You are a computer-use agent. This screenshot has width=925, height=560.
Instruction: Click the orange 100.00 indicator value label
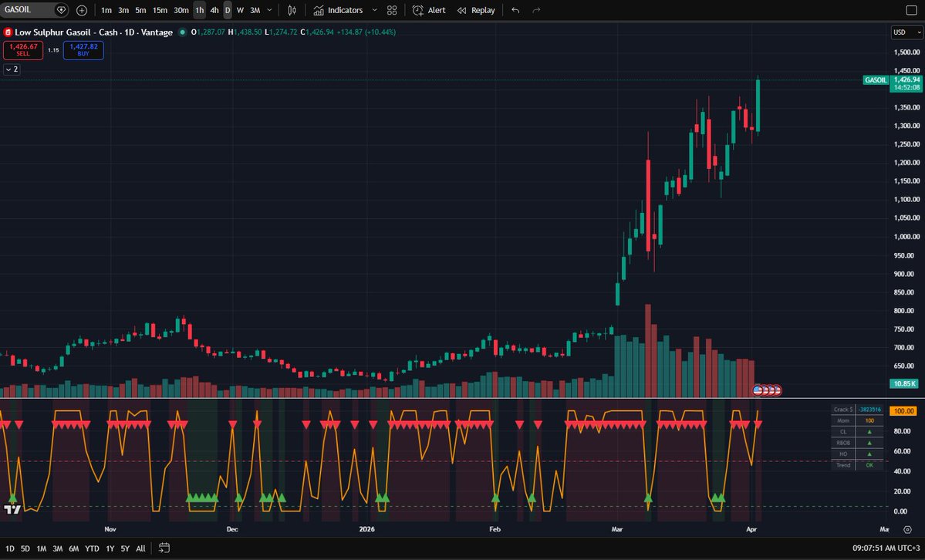pos(903,410)
